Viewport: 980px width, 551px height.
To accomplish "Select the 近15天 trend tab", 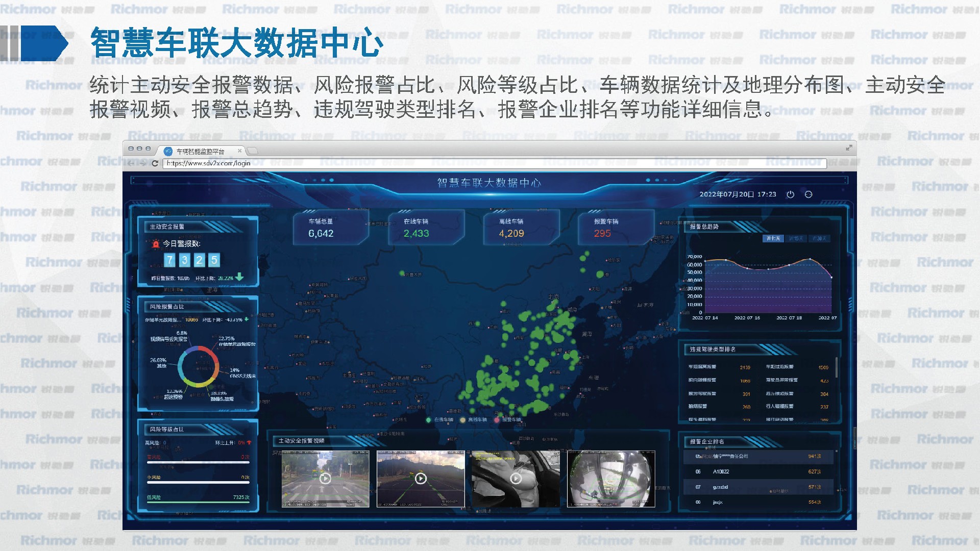I will click(x=796, y=238).
